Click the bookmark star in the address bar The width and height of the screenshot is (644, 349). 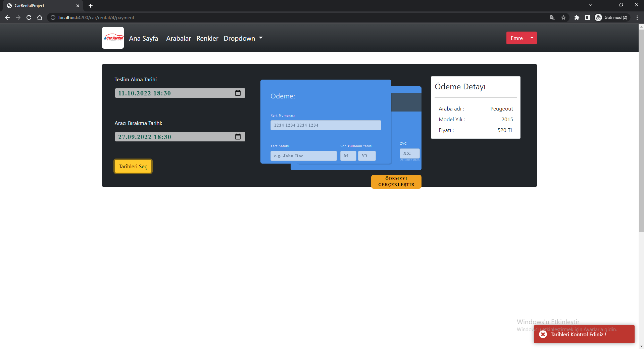coord(564,17)
